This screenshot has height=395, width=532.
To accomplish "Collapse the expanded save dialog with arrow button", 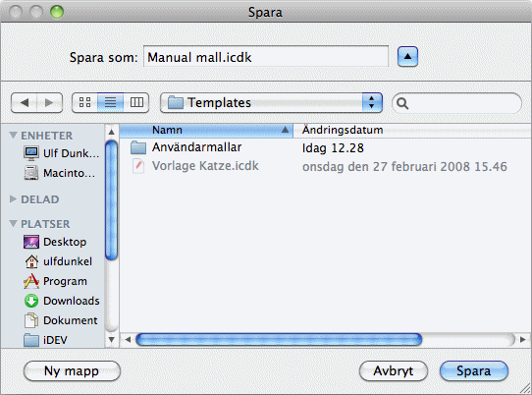I will pyautogui.click(x=407, y=57).
